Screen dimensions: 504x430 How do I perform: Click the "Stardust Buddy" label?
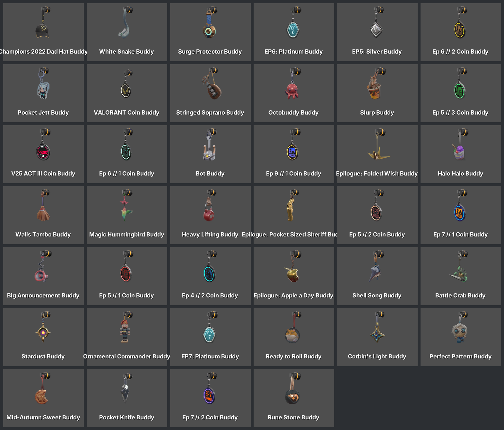point(43,357)
